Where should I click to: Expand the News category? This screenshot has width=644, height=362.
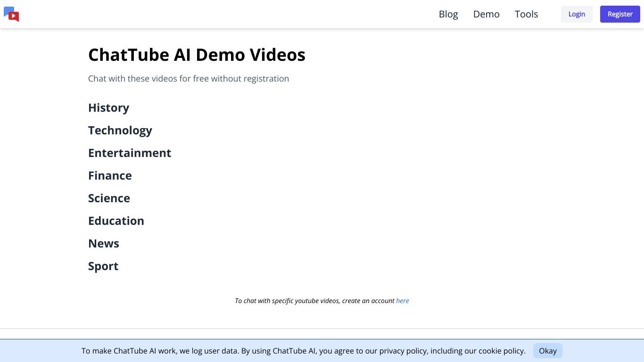pos(104,243)
